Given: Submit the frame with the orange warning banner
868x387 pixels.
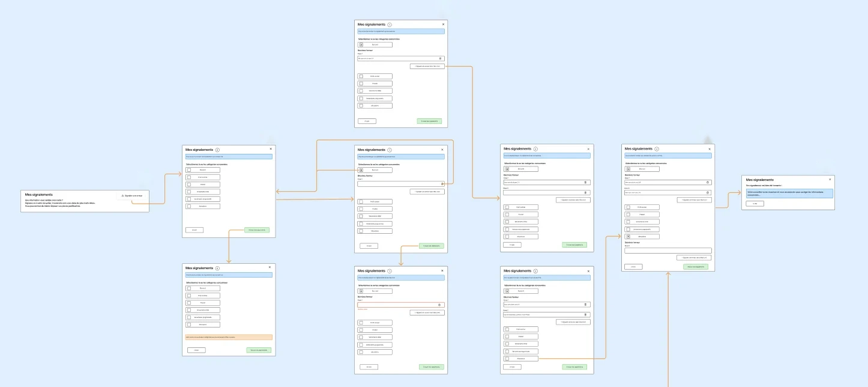Looking at the screenshot, I should 259,350.
